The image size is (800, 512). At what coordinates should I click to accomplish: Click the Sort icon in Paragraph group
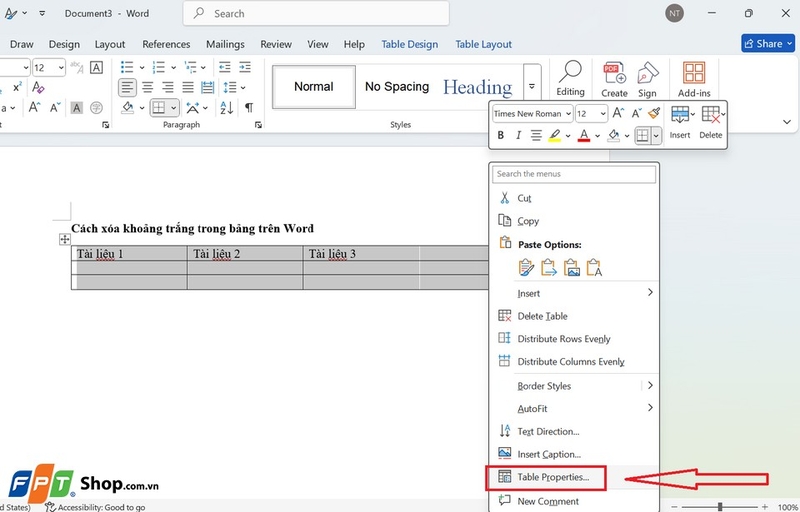pos(227,107)
